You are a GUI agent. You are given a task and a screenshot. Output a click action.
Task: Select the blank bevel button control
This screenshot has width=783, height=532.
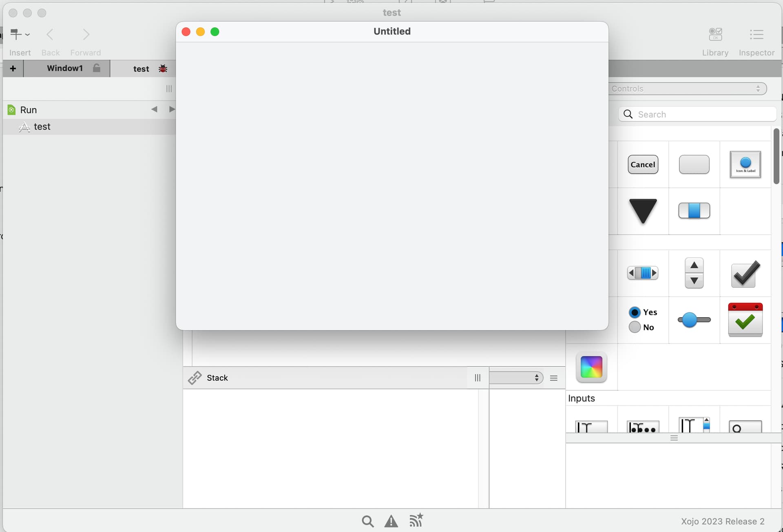click(694, 165)
